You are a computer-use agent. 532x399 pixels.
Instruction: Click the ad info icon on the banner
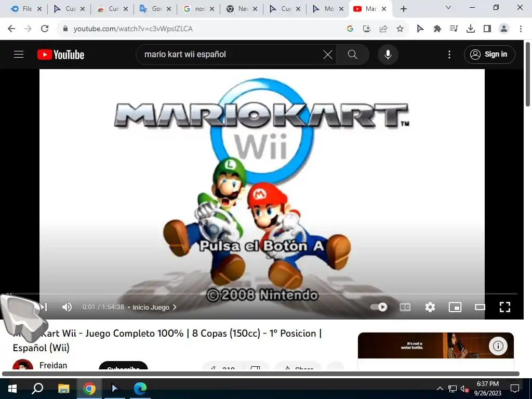(x=498, y=346)
